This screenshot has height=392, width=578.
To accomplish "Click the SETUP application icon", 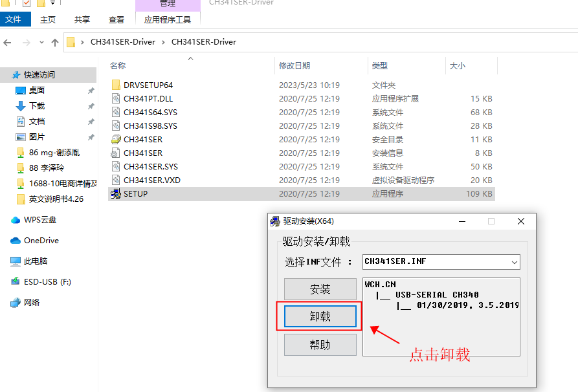I will (x=116, y=194).
